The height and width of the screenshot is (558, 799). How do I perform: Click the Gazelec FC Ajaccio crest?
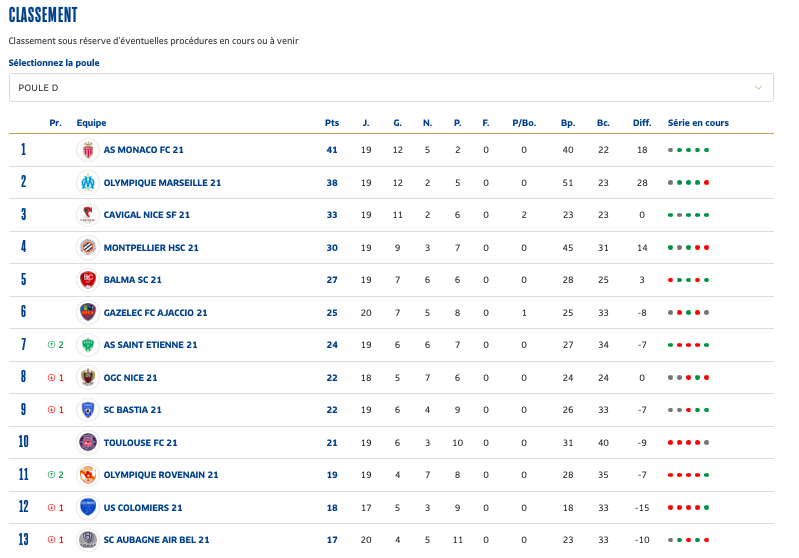(88, 313)
